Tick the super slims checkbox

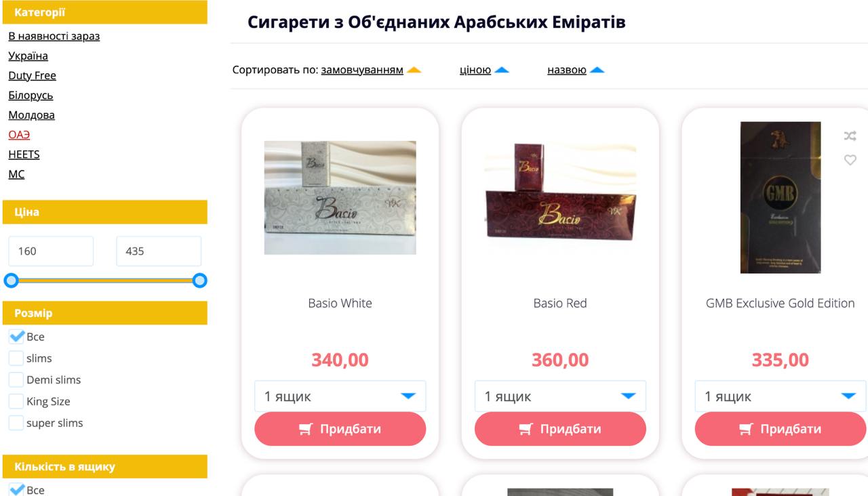(16, 423)
